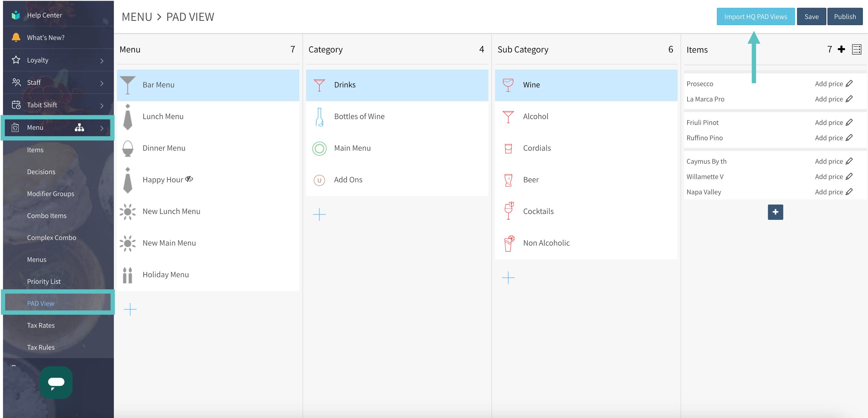The image size is (868, 418).
Task: Open the list view icon in Items header
Action: click(x=857, y=50)
